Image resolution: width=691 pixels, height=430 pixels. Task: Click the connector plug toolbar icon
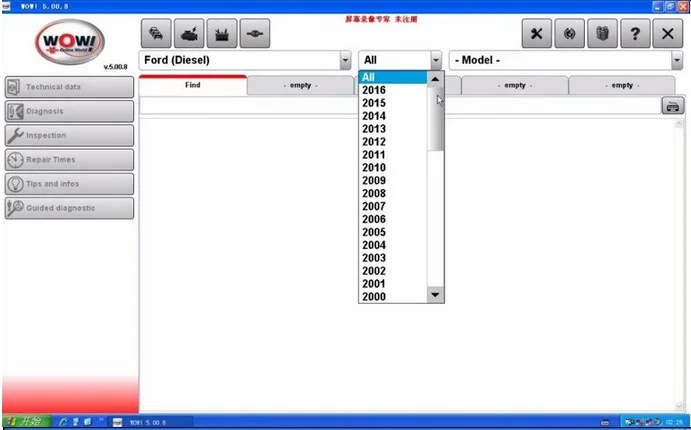tap(255, 33)
